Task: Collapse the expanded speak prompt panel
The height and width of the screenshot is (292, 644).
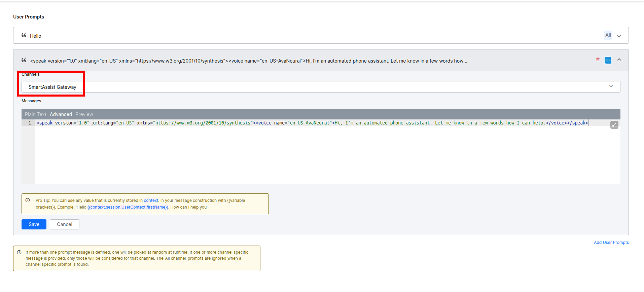Action: [x=619, y=60]
